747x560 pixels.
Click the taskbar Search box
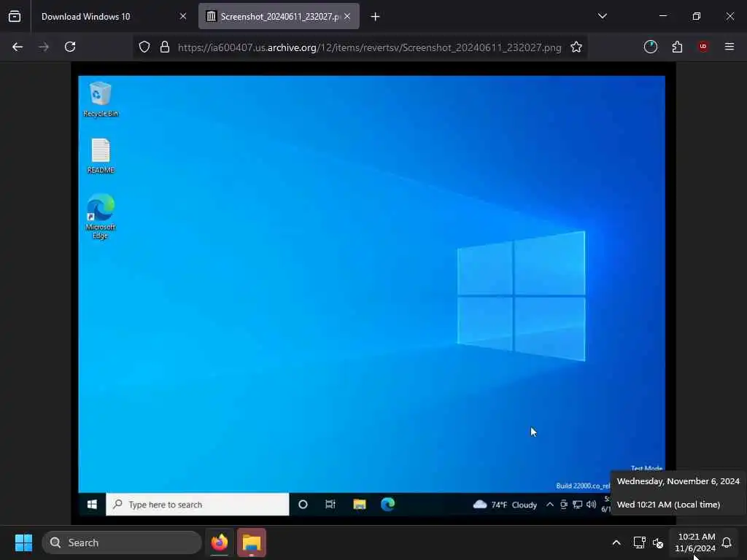pyautogui.click(x=122, y=542)
